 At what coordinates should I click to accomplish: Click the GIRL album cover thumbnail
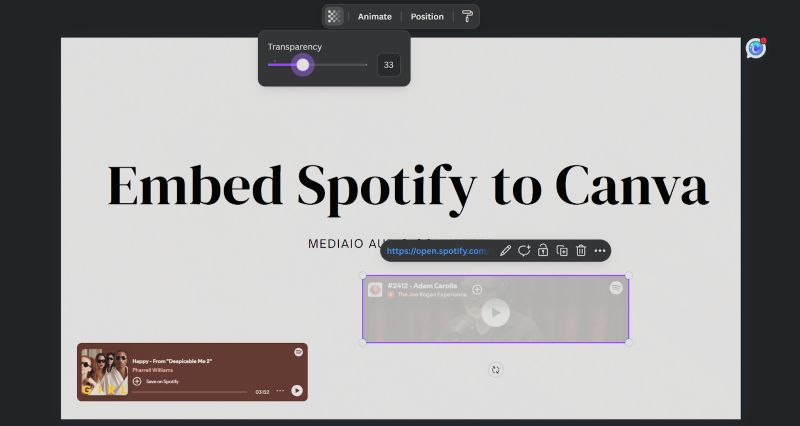coord(105,372)
